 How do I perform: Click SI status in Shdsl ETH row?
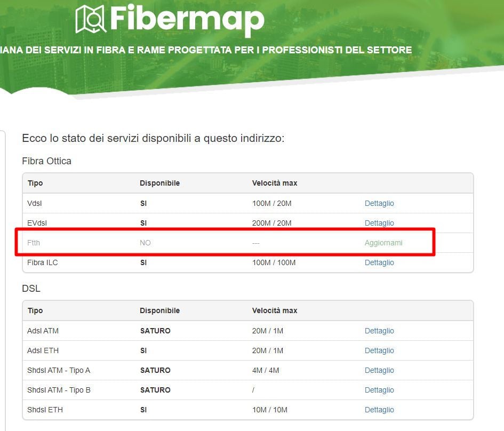[x=143, y=410]
